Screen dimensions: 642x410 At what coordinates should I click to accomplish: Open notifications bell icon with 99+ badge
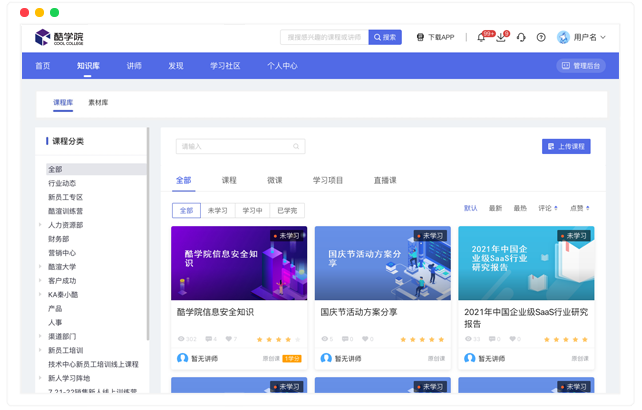(x=482, y=37)
